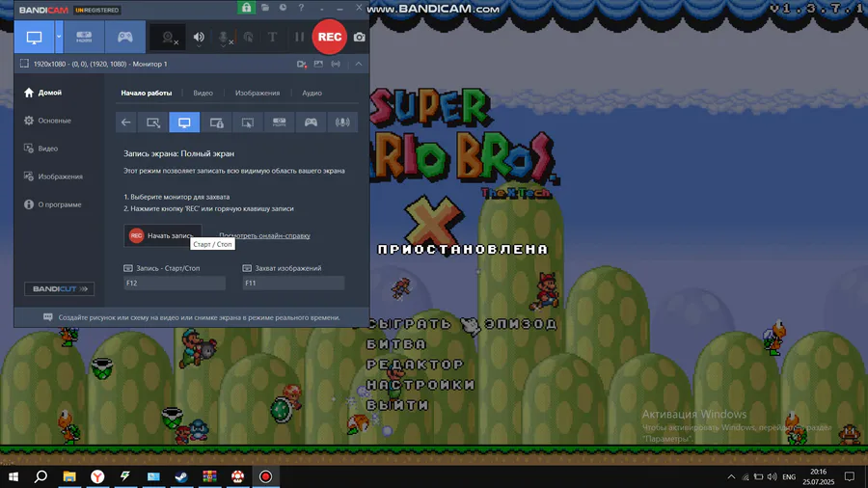This screenshot has width=868, height=488.
Task: Select НАСТРОЙКИ in the game menu
Action: pos(420,385)
